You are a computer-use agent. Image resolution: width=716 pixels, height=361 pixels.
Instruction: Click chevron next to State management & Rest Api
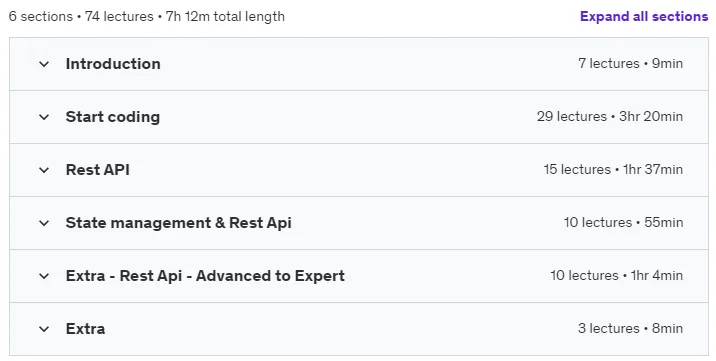pos(44,223)
